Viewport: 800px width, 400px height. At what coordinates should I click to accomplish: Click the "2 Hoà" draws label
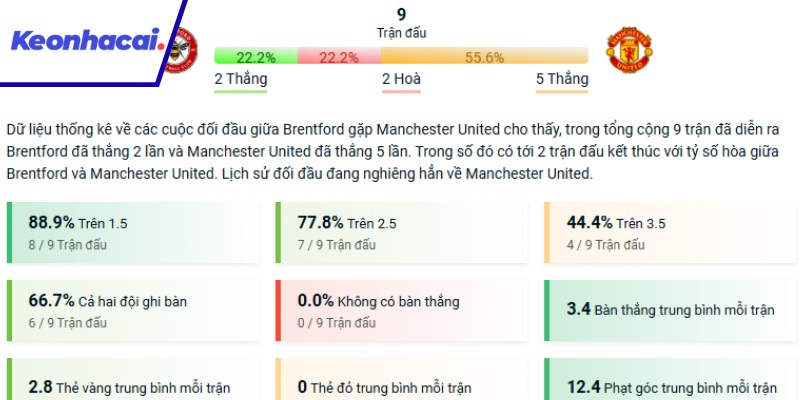click(x=400, y=79)
